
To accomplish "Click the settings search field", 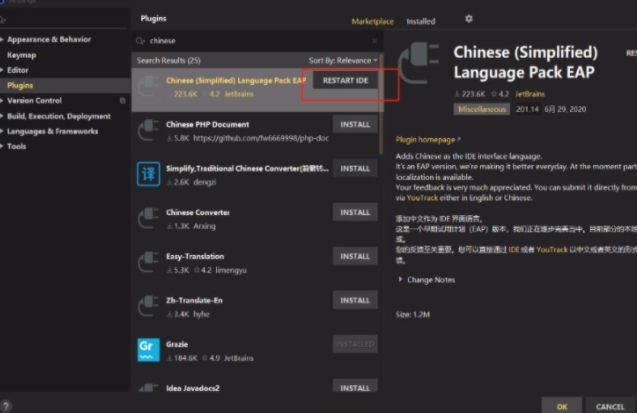I will (x=65, y=19).
